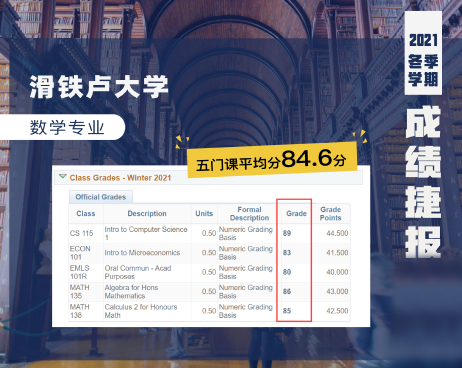
Task: Click Oral Commun - Acad Purposes description
Action: 138,272
